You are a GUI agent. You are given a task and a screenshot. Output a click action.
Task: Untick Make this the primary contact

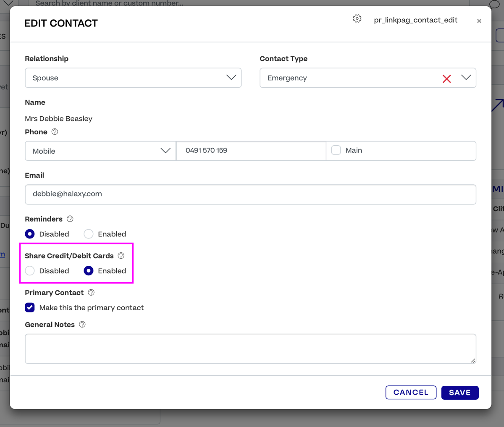point(30,308)
